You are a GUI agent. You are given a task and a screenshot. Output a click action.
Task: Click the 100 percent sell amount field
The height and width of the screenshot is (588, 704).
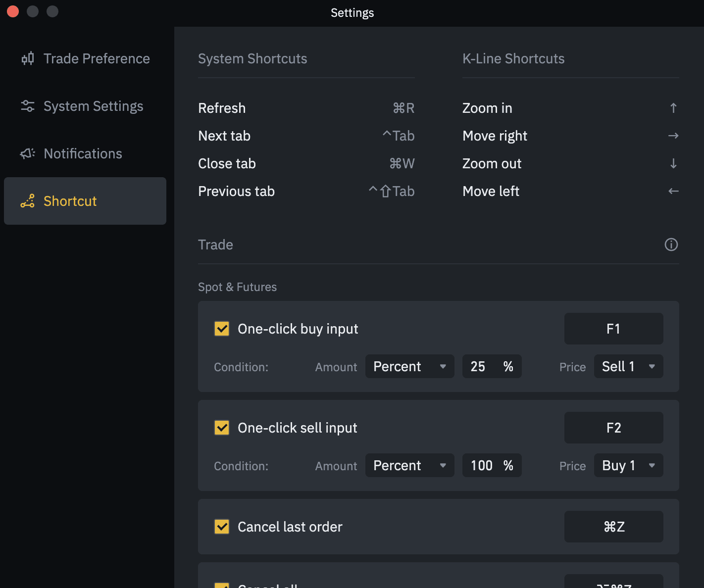tap(483, 465)
